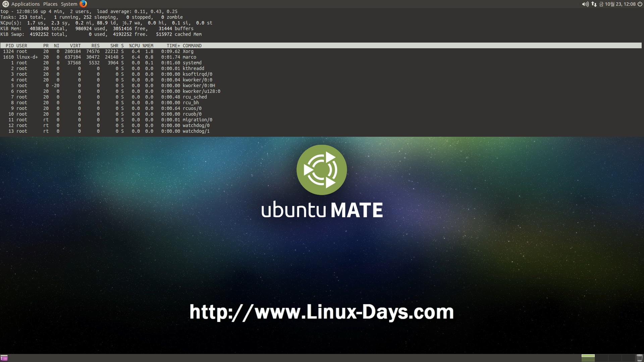The image size is (644, 362).
Task: Open the network connections indicator
Action: point(594,4)
